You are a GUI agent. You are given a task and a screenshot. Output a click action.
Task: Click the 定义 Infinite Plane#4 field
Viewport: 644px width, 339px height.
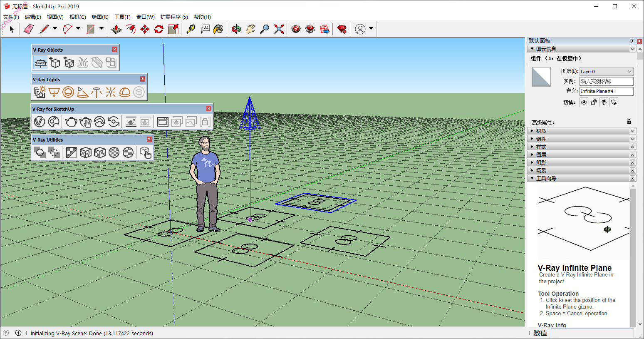pos(607,91)
